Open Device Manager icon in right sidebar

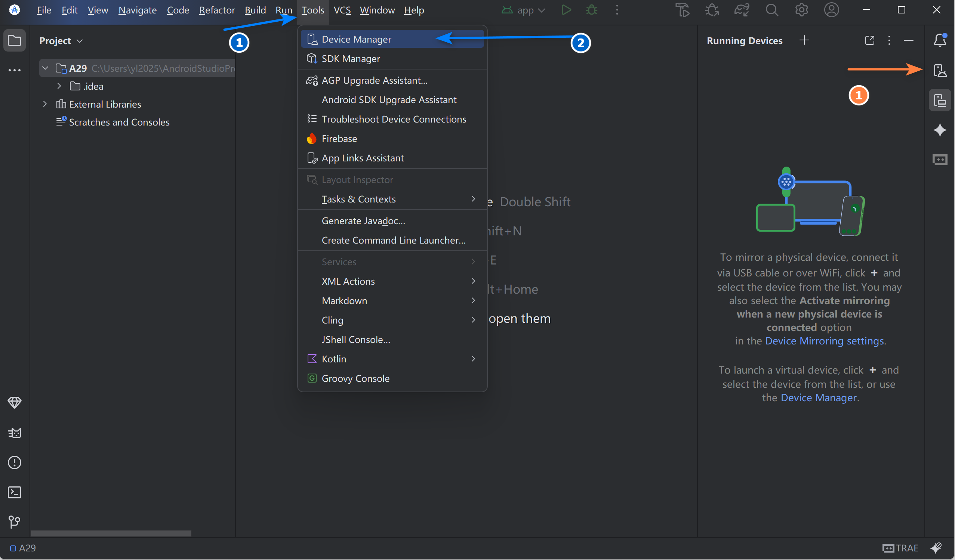pos(940,71)
